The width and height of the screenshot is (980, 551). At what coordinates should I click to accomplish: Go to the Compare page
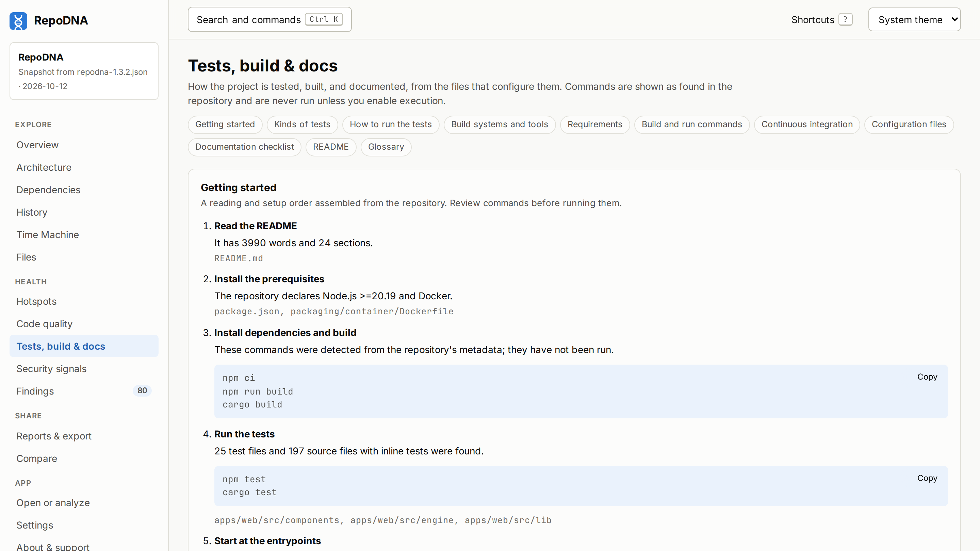pyautogui.click(x=84, y=458)
